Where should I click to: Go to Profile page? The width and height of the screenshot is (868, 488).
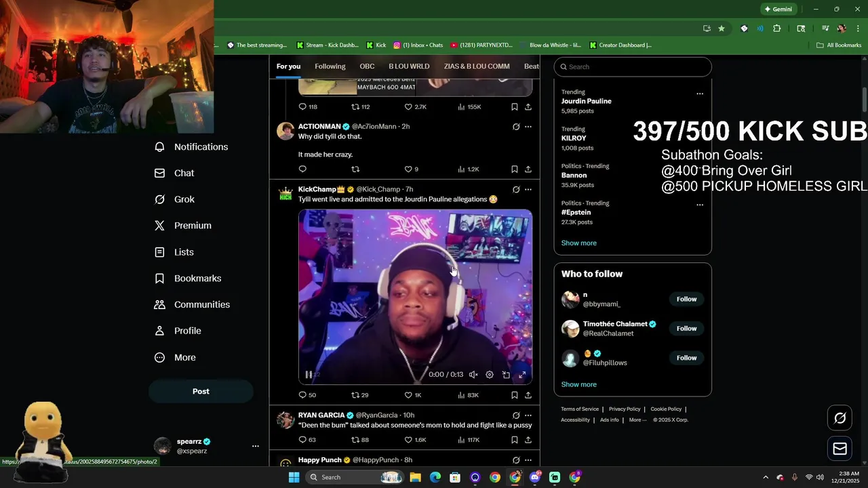(x=178, y=331)
